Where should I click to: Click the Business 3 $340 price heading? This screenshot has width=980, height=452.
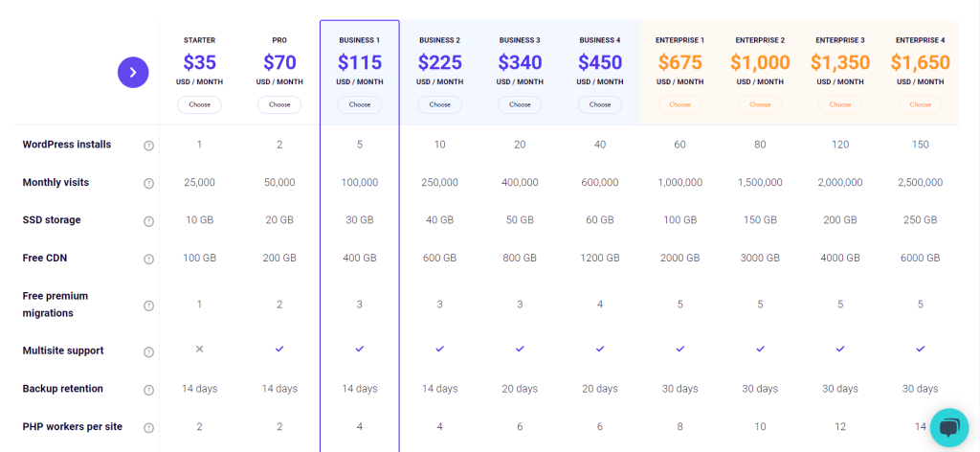520,62
